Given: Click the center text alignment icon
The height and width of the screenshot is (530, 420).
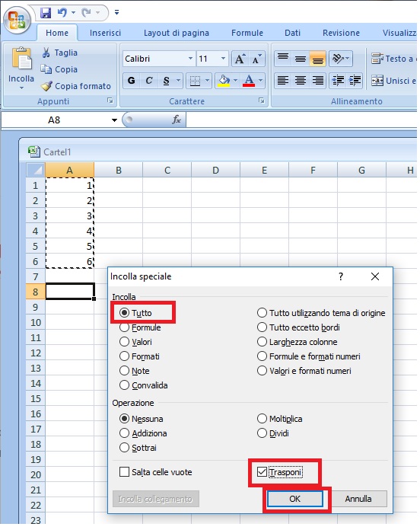Looking at the screenshot, I should click(300, 81).
